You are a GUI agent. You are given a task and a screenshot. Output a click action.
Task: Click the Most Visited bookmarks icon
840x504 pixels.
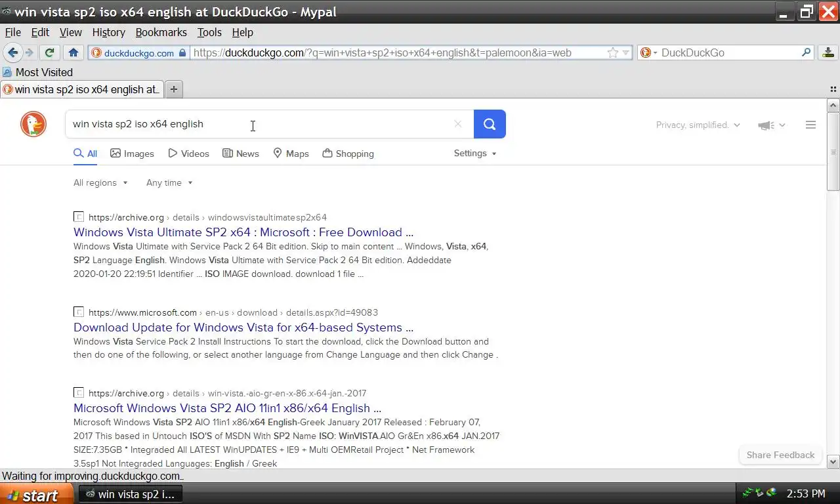pos(7,72)
